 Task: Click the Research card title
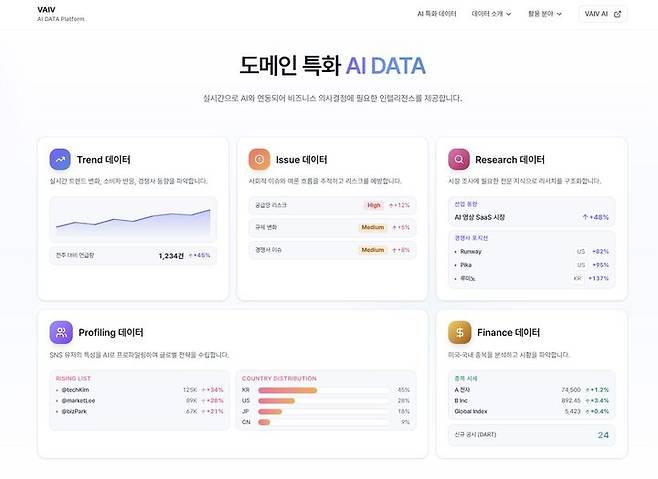tap(510, 160)
